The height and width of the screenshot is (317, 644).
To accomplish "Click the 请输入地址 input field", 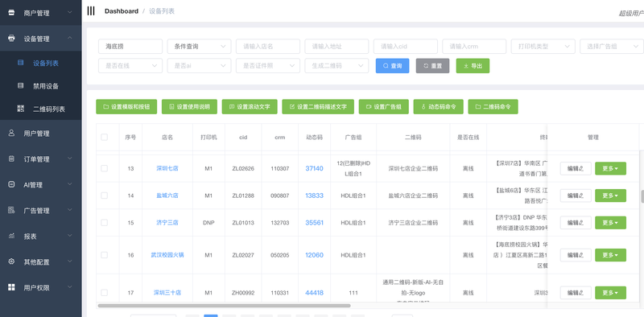I will click(336, 47).
